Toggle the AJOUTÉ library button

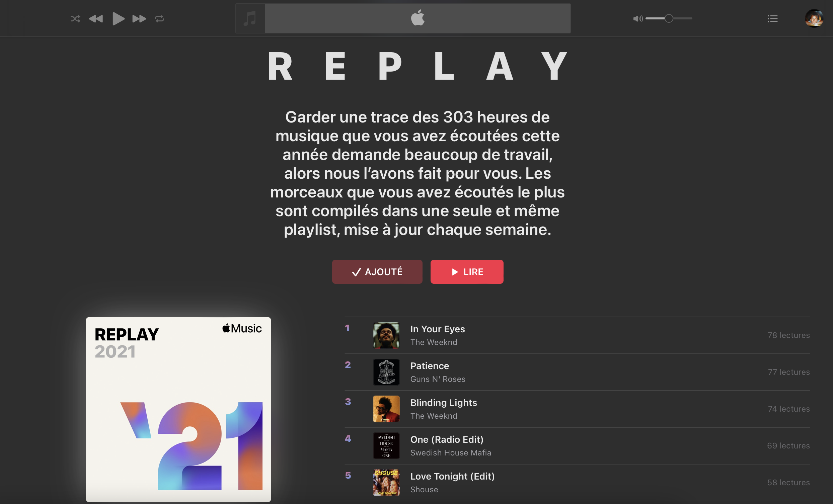pos(377,272)
